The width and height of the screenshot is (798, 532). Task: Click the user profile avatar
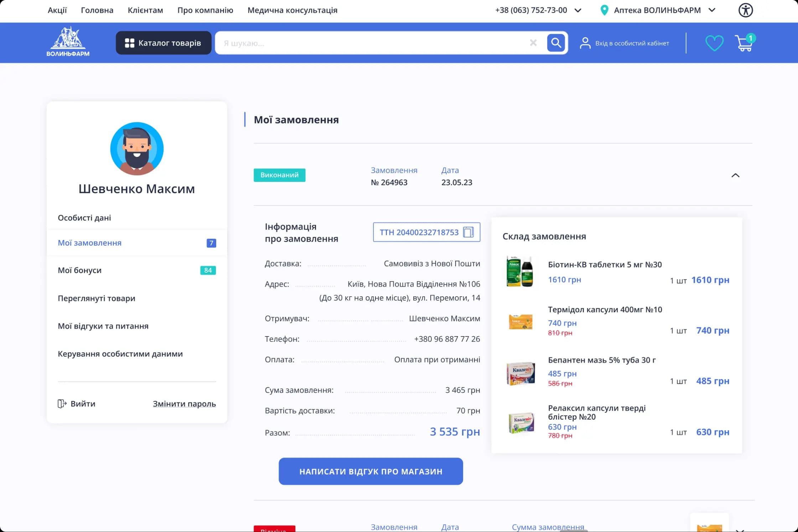(x=137, y=149)
